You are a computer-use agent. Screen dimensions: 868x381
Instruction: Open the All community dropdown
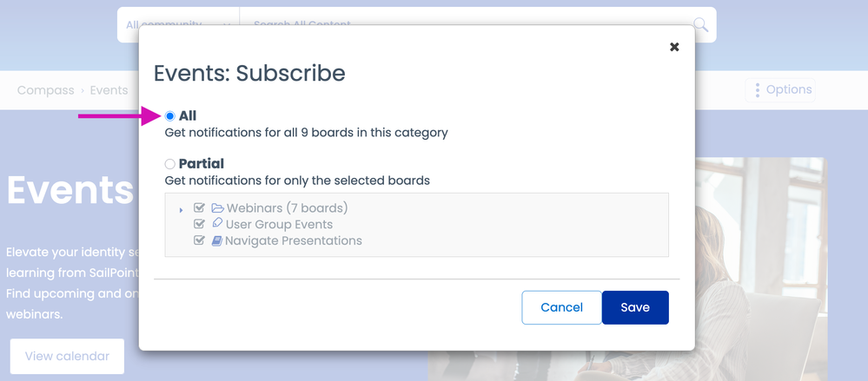178,25
